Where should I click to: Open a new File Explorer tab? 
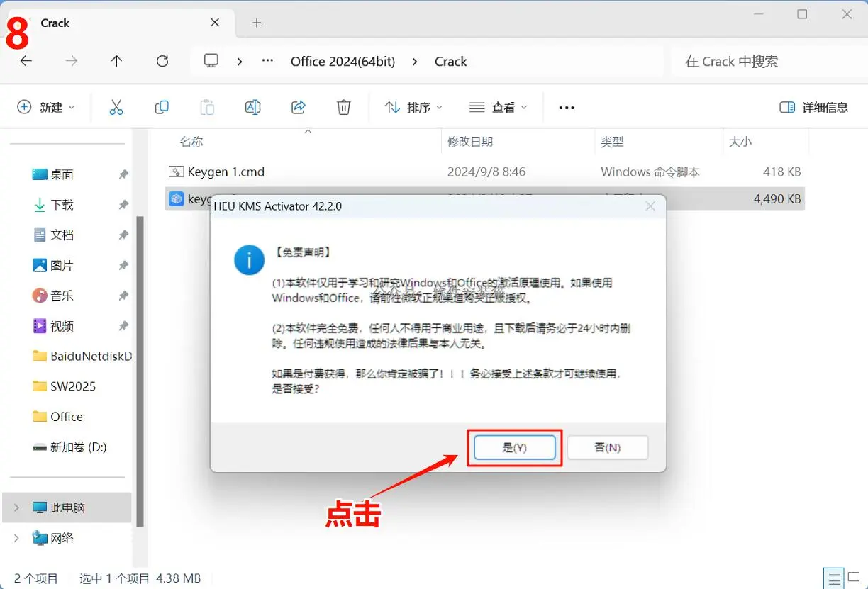(x=256, y=23)
